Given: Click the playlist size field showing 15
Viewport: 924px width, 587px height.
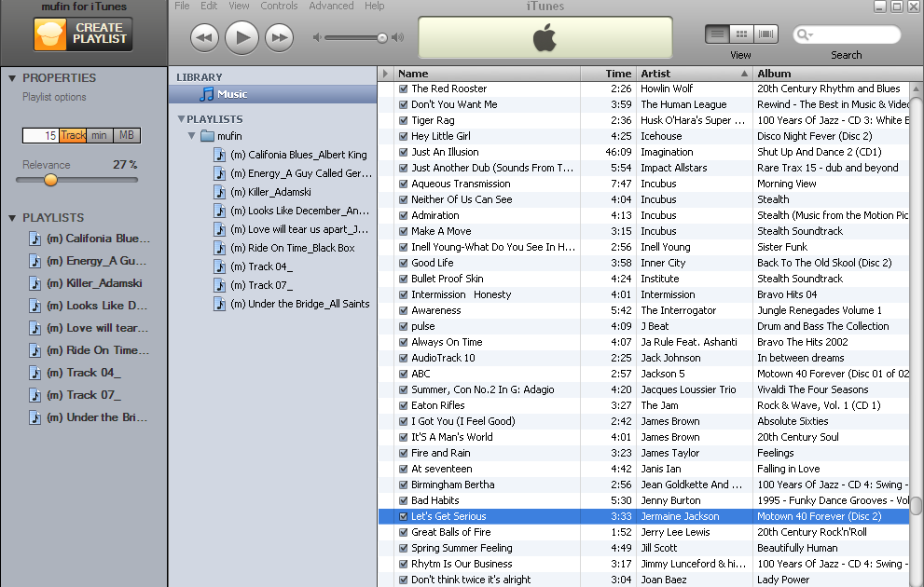Looking at the screenshot, I should (x=41, y=135).
